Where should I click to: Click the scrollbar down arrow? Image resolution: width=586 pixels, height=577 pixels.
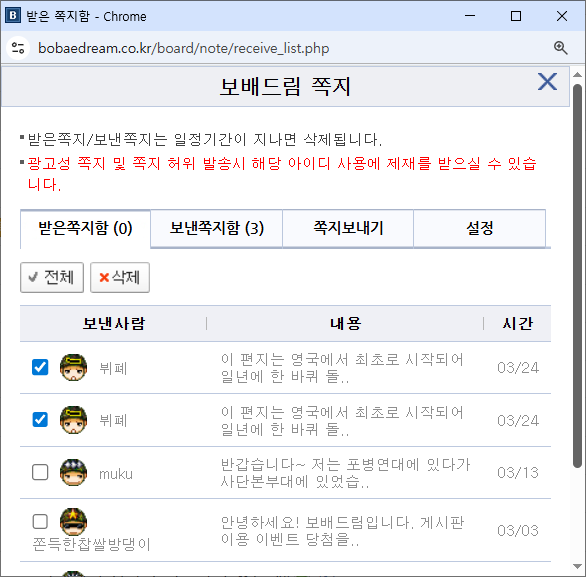tap(577, 566)
